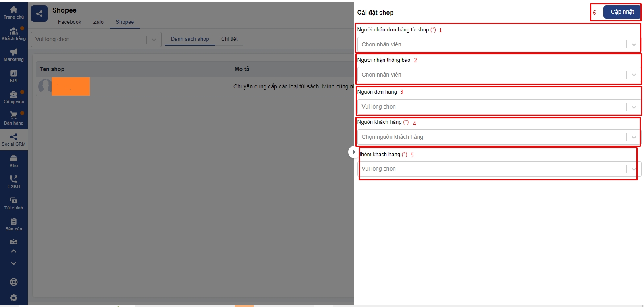Click the settings gear in sidebar

(14, 298)
